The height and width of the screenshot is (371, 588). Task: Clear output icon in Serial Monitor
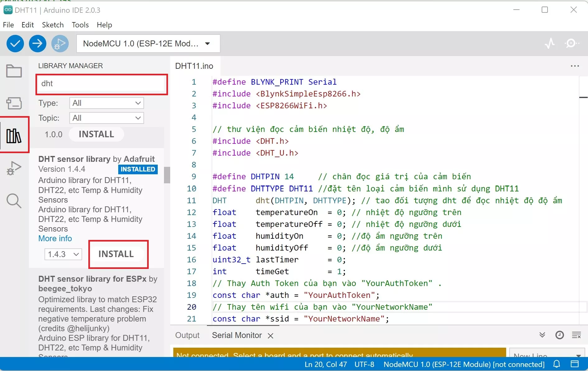coord(576,335)
